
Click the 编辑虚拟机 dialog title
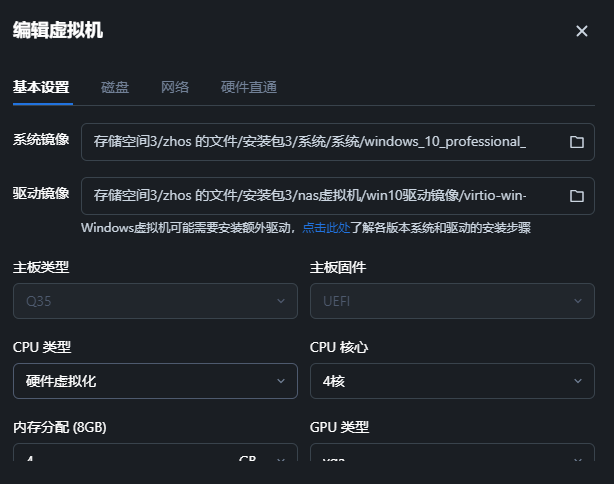pyautogui.click(x=58, y=30)
